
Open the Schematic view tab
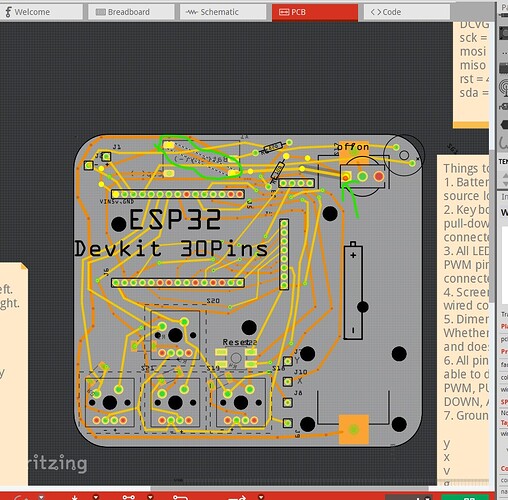click(223, 12)
